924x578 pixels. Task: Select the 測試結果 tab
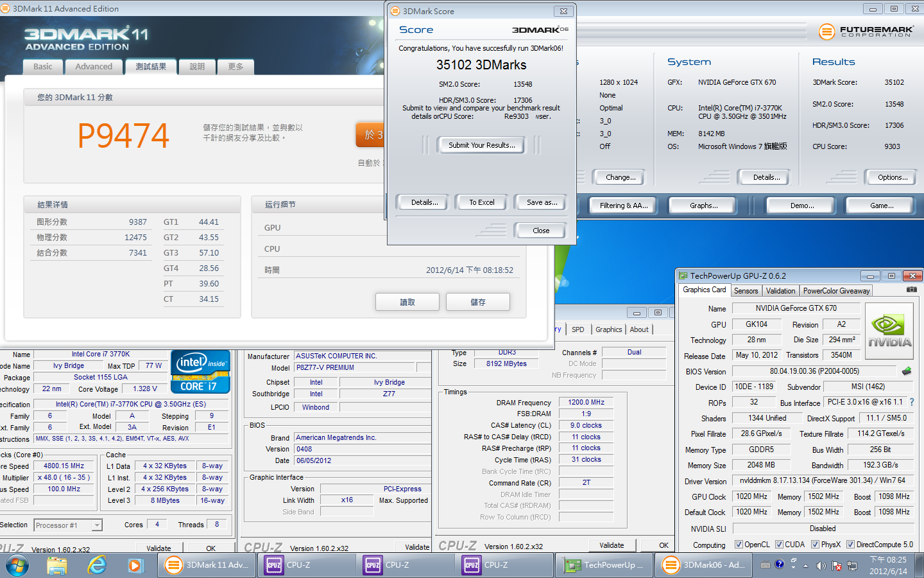(151, 66)
